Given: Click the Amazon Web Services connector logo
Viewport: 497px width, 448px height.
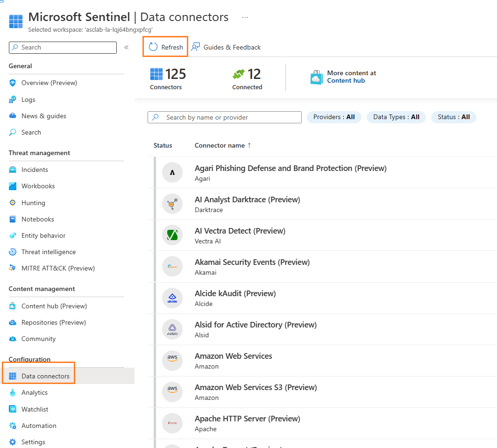Looking at the screenshot, I should 172,360.
